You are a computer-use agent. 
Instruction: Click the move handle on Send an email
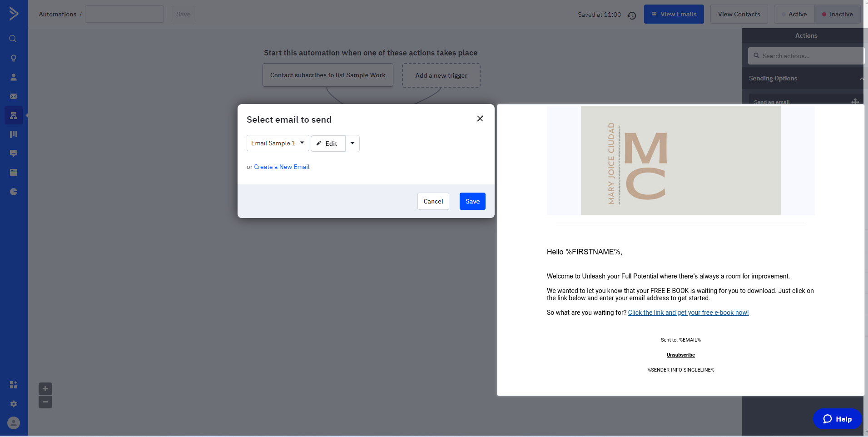coord(855,102)
